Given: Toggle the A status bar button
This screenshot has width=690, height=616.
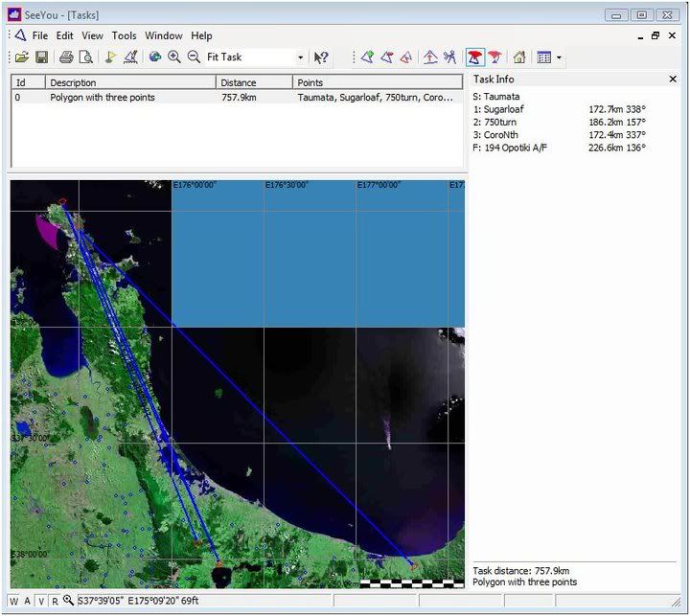Looking at the screenshot, I should [28, 602].
